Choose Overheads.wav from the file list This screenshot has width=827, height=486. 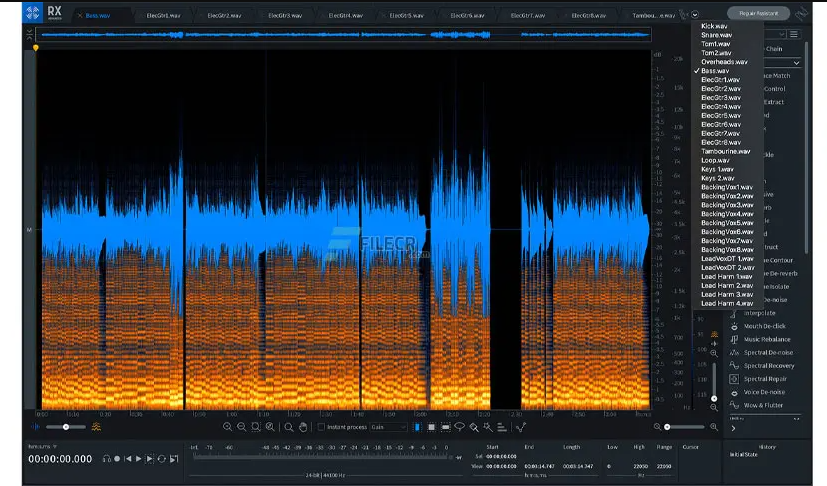724,62
